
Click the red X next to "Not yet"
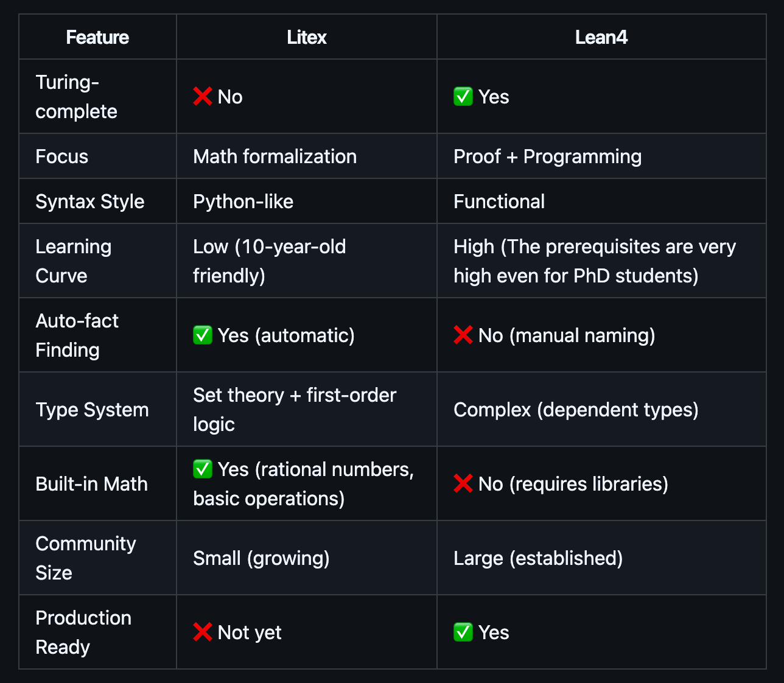pos(202,632)
